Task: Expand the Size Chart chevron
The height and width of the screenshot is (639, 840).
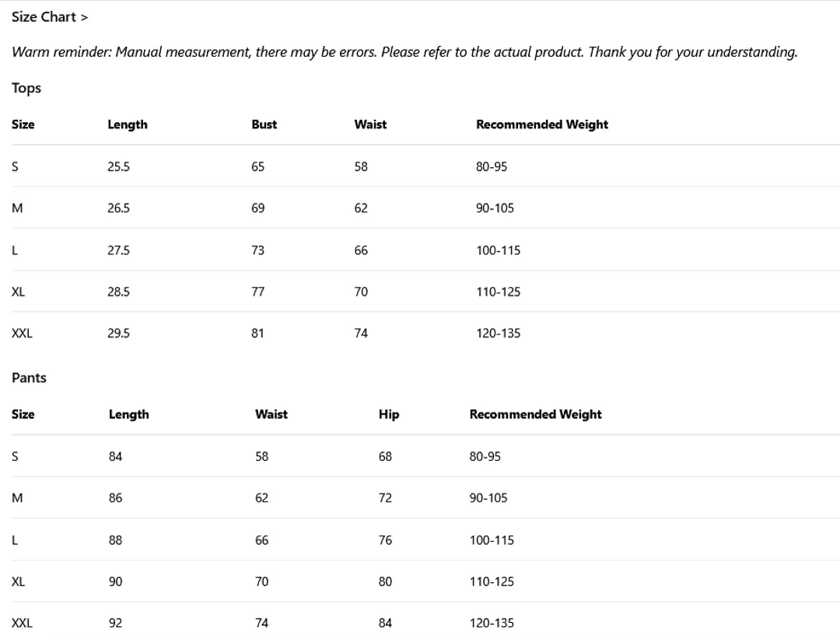Action: point(84,18)
